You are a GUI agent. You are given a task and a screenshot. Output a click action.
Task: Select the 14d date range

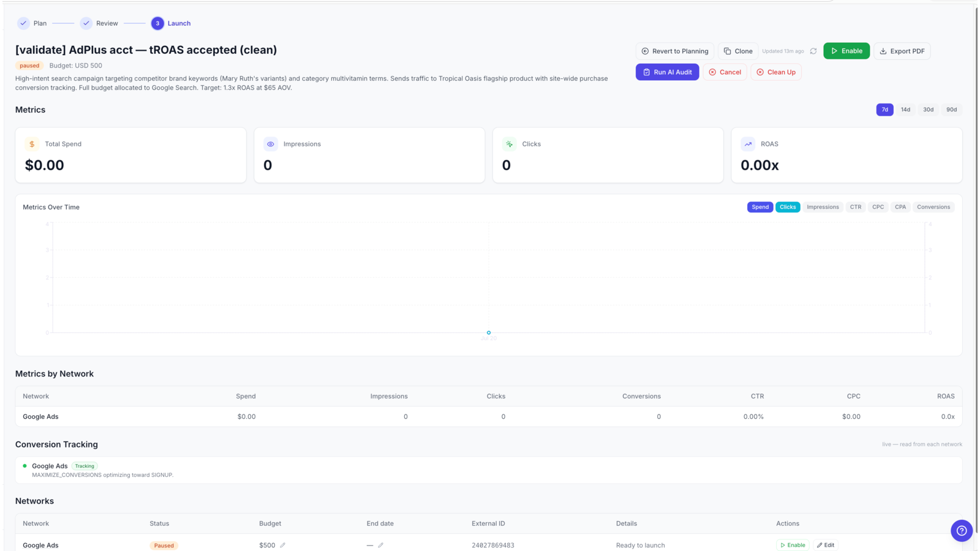coord(905,110)
